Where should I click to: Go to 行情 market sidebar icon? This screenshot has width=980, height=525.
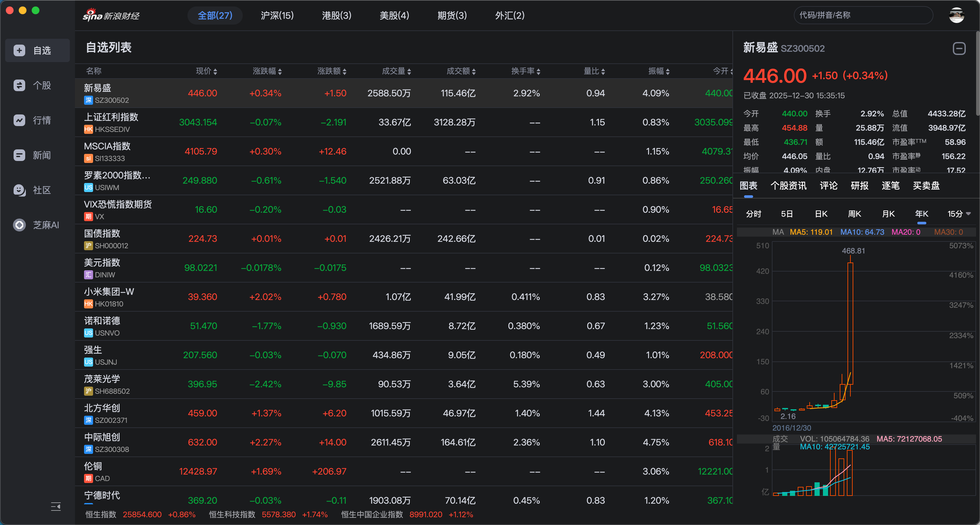(19, 120)
